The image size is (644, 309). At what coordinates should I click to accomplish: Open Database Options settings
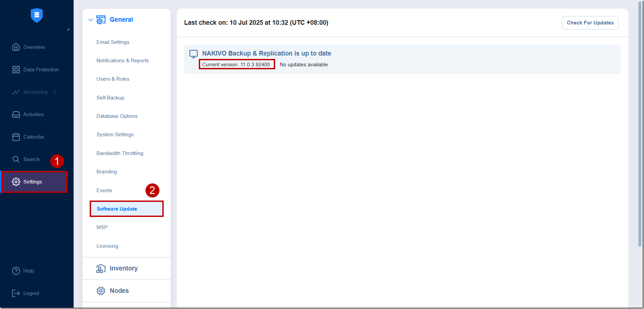[117, 116]
